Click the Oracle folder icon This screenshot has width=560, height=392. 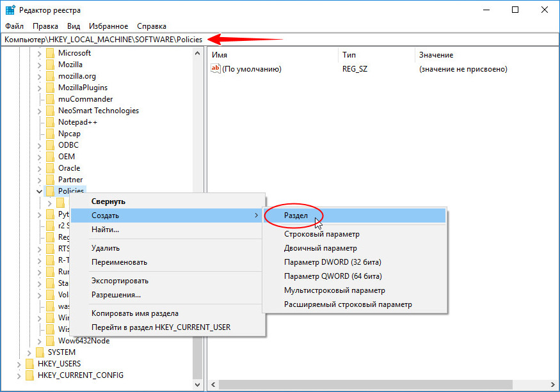pyautogui.click(x=51, y=168)
